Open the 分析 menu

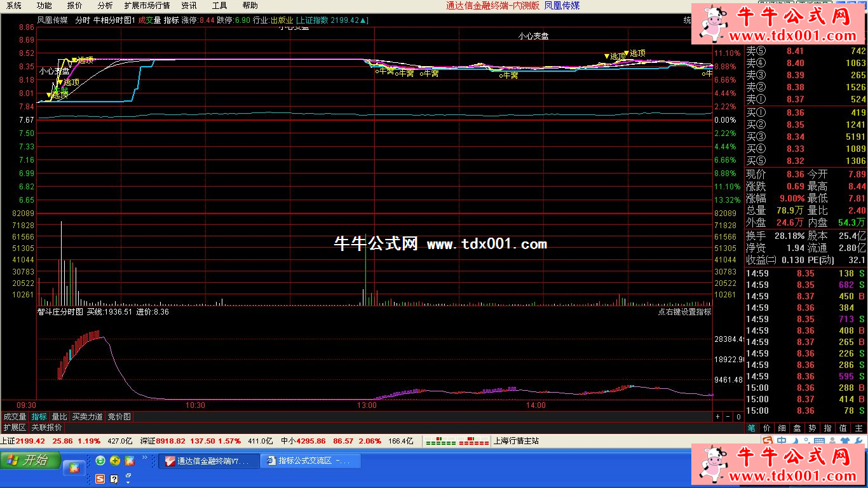click(x=105, y=5)
